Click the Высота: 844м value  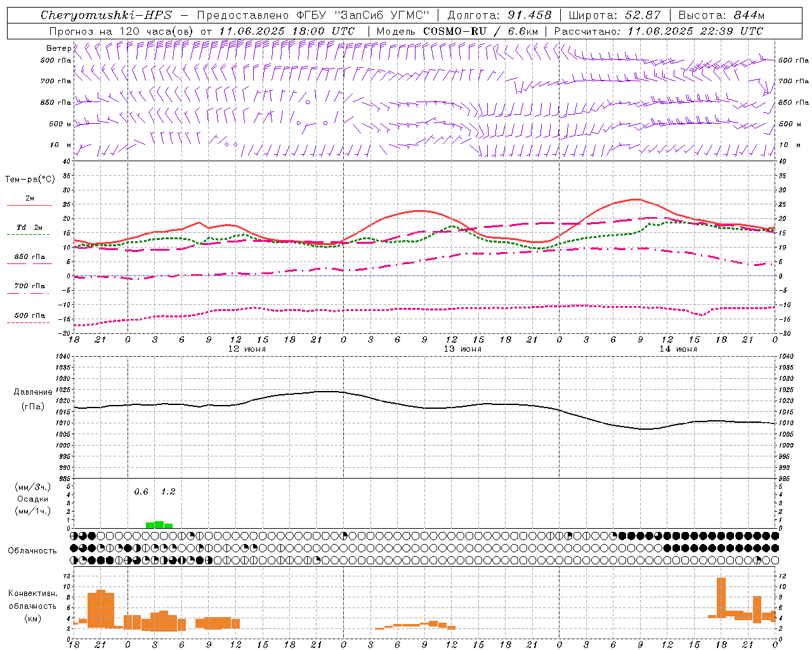tap(721, 15)
